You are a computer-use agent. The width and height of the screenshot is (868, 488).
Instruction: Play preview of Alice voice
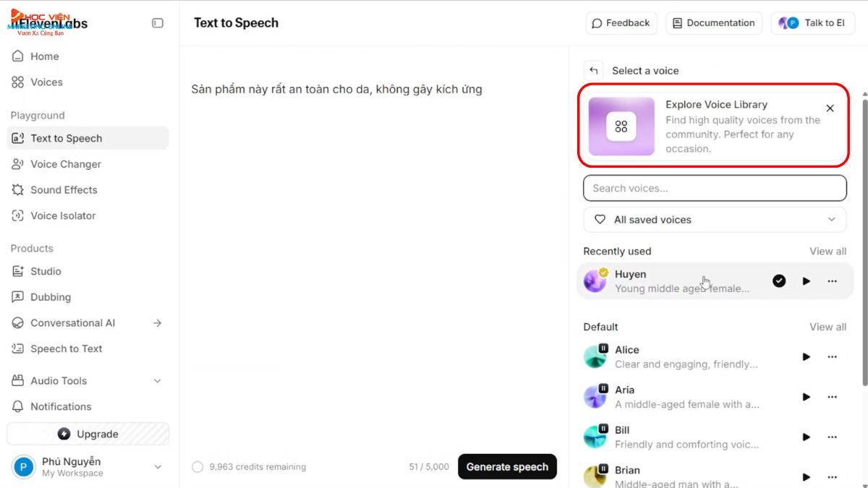pos(806,356)
